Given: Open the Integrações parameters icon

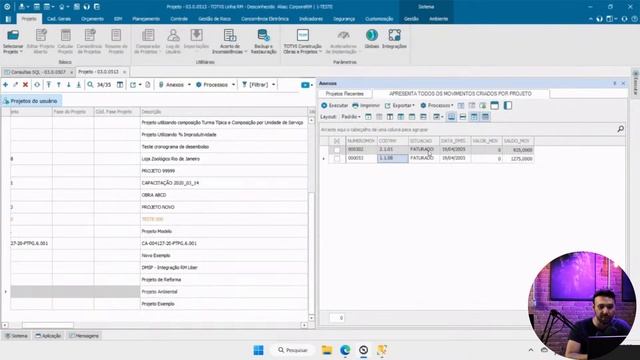Looking at the screenshot, I should pos(394,39).
